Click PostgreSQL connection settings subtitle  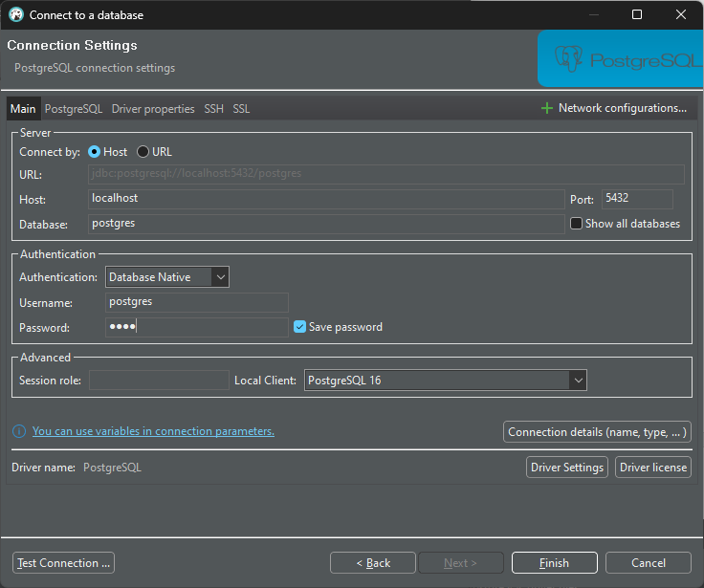pos(95,68)
